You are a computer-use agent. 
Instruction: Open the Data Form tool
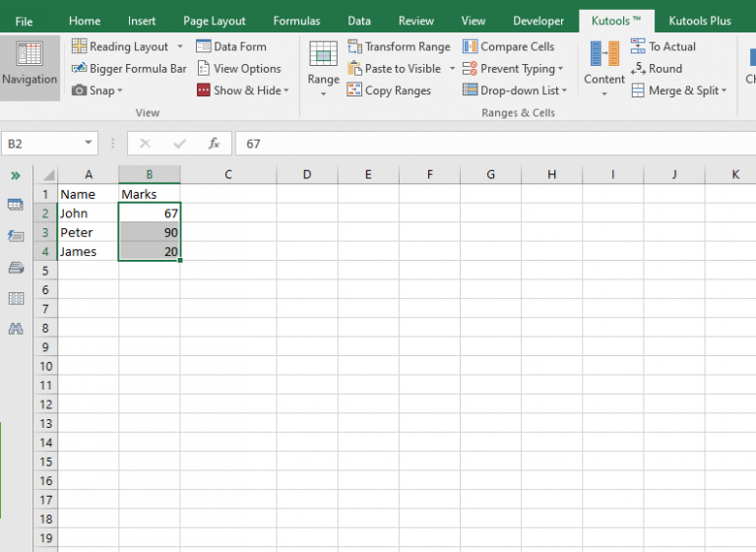click(x=231, y=46)
